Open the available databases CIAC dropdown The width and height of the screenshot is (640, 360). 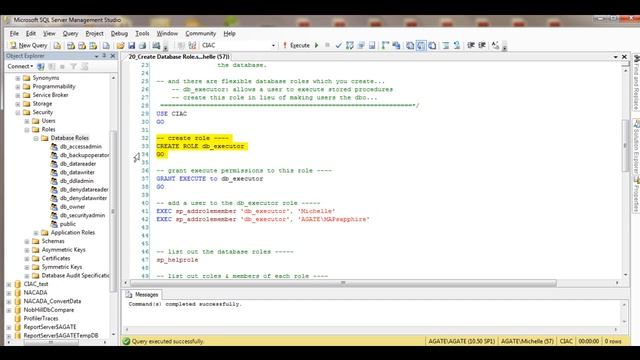click(x=273, y=46)
